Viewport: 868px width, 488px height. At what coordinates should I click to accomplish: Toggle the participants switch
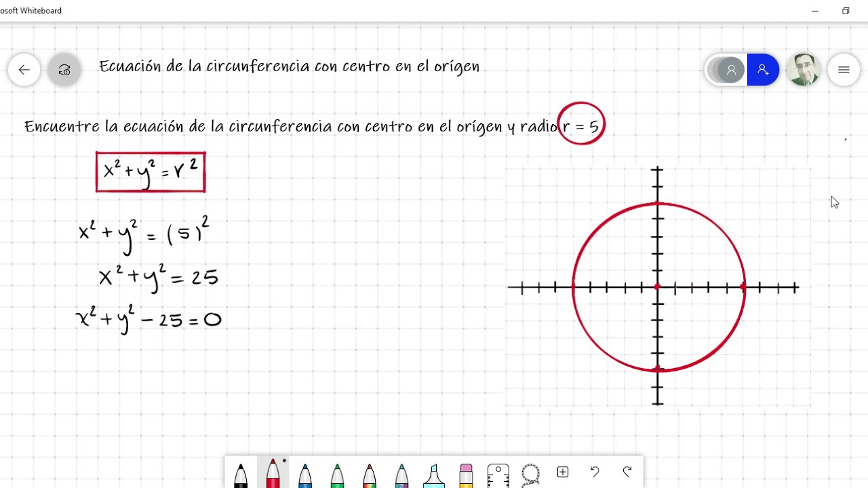click(x=726, y=70)
